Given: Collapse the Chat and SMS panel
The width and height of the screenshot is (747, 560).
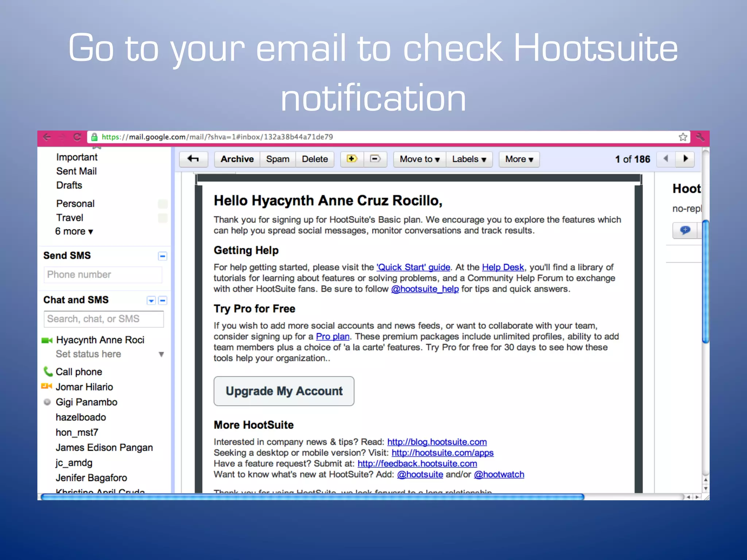Looking at the screenshot, I should (163, 300).
